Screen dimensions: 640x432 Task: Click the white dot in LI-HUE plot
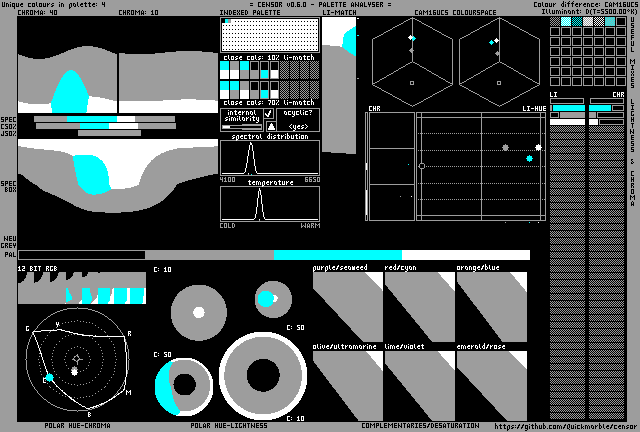click(538, 148)
